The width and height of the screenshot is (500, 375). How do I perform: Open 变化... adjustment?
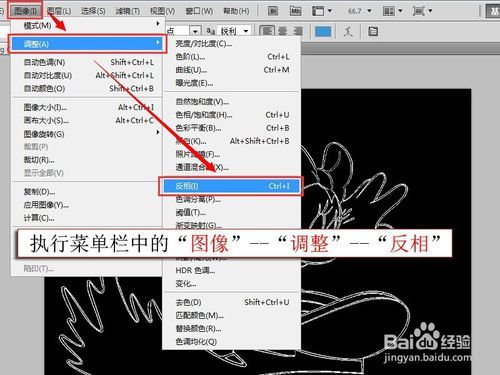(232, 284)
